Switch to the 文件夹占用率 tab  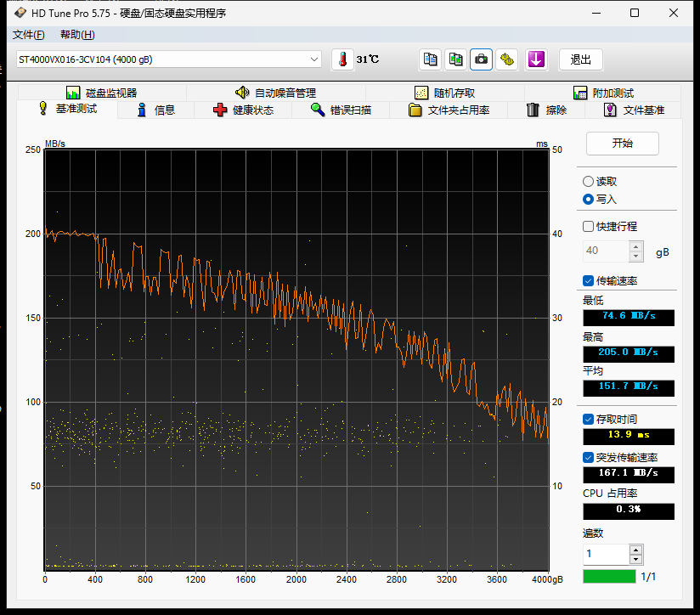[449, 110]
